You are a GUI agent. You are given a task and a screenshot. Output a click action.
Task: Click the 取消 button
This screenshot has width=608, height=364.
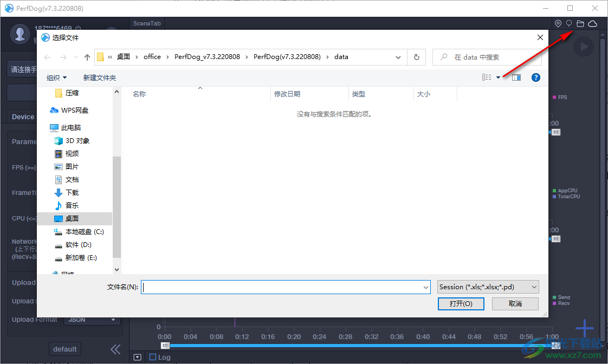coord(515,304)
